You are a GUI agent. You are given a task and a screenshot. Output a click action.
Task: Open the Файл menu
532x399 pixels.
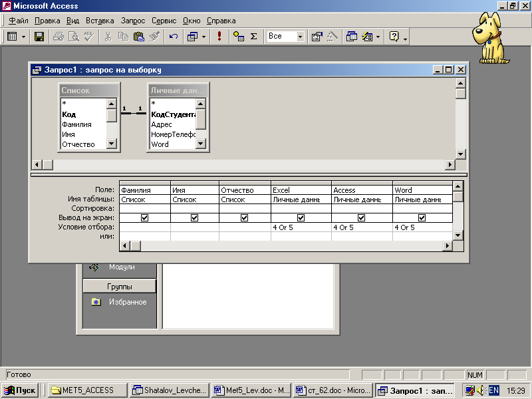point(19,21)
